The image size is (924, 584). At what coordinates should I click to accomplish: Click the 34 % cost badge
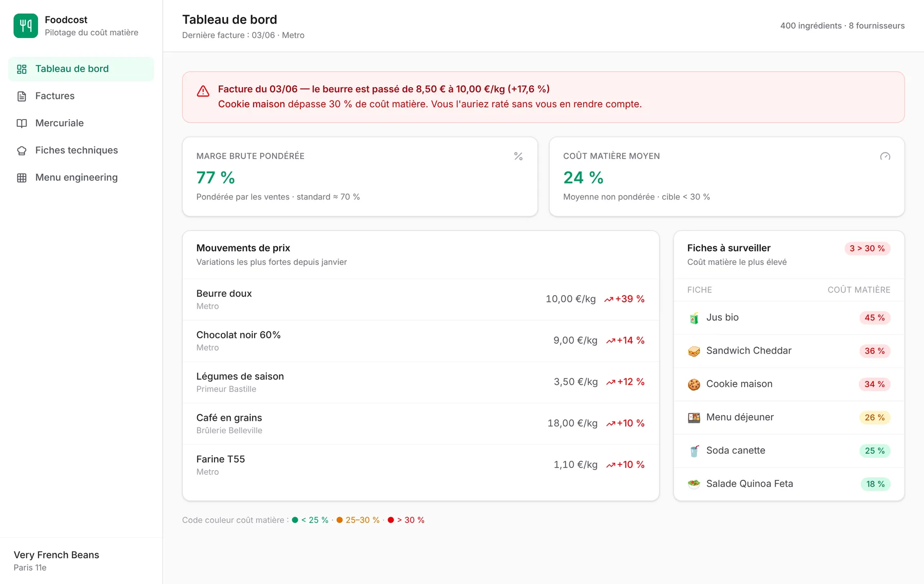(x=875, y=384)
